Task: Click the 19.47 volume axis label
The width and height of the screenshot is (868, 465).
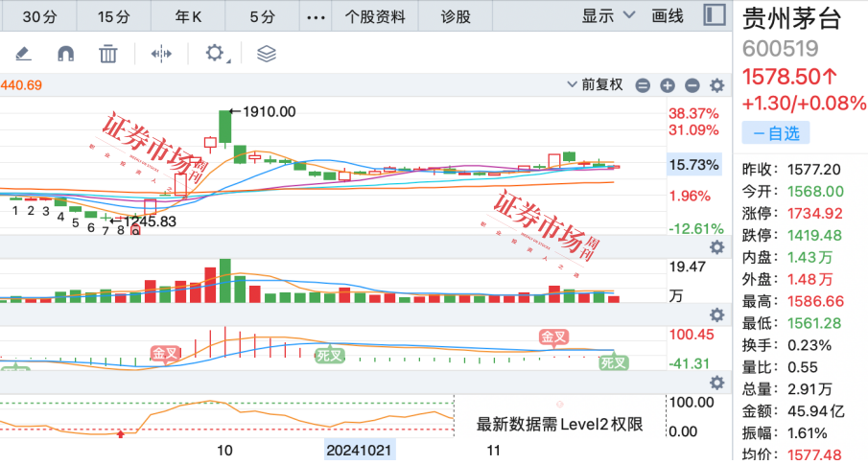Action: [x=687, y=267]
